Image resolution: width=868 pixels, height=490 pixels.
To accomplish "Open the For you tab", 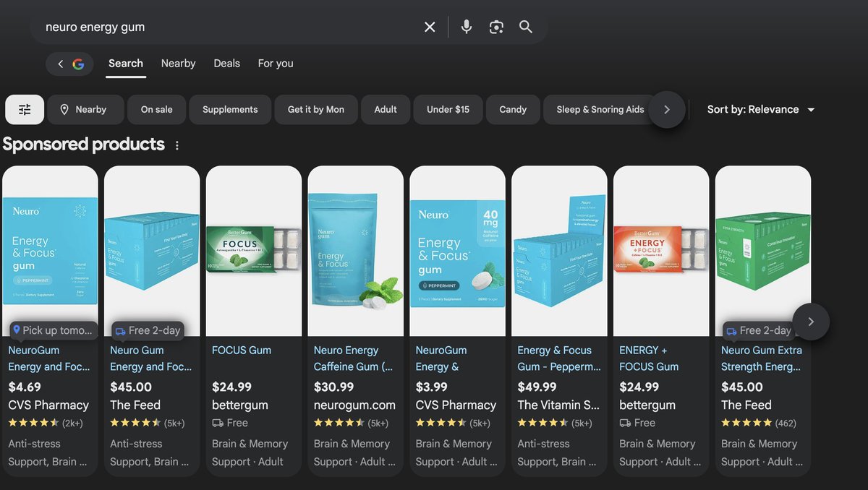I will 276,64.
